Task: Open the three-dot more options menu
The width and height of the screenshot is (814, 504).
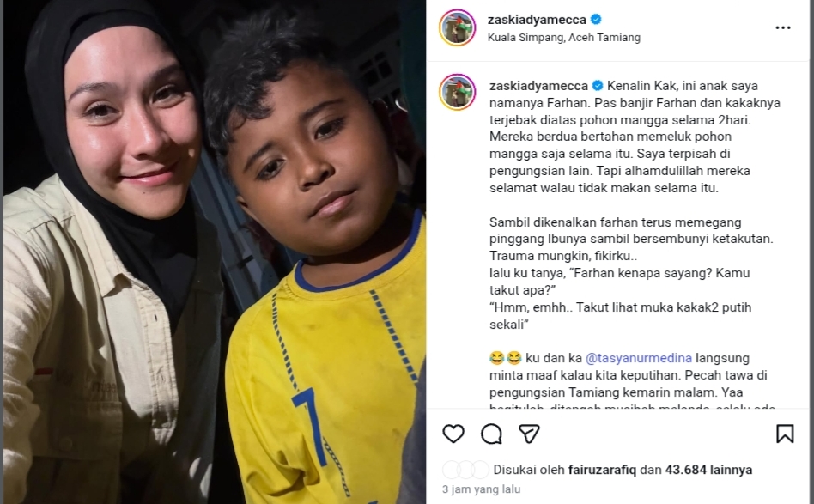Action: pos(783,27)
